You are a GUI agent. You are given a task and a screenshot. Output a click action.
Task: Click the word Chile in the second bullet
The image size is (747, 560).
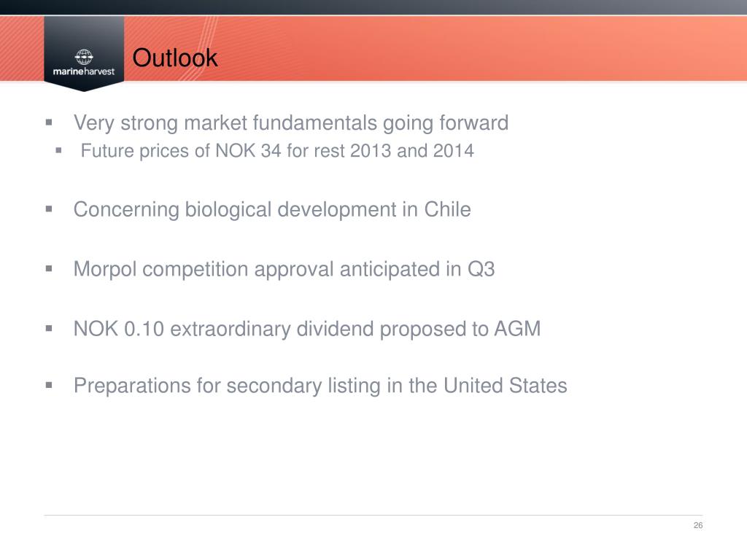(448, 210)
